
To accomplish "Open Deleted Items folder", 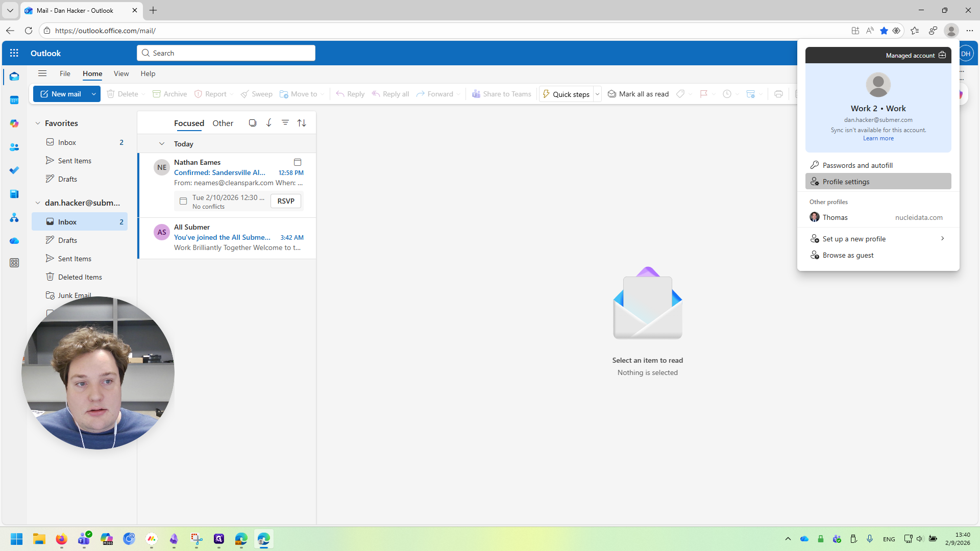I will pos(80,277).
